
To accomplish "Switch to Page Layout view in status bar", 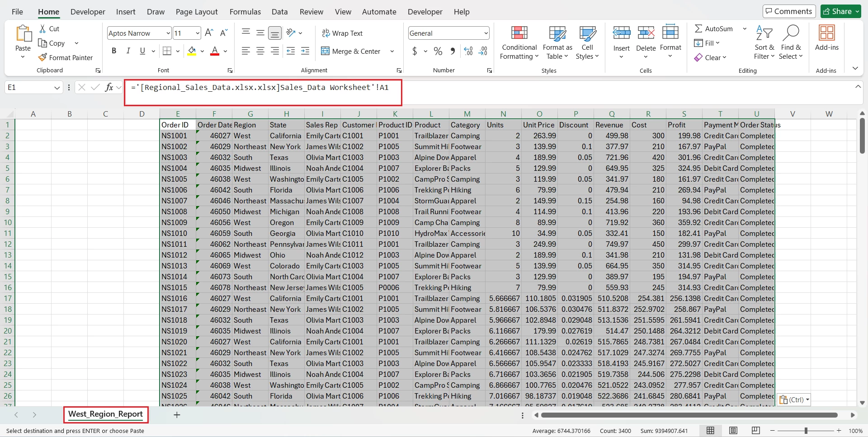I will (733, 430).
